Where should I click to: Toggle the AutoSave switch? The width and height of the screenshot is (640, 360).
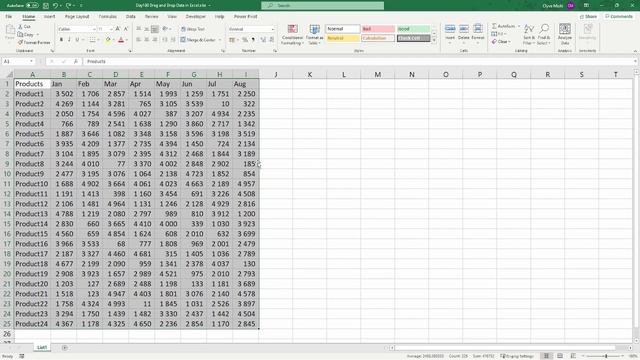coord(32,6)
